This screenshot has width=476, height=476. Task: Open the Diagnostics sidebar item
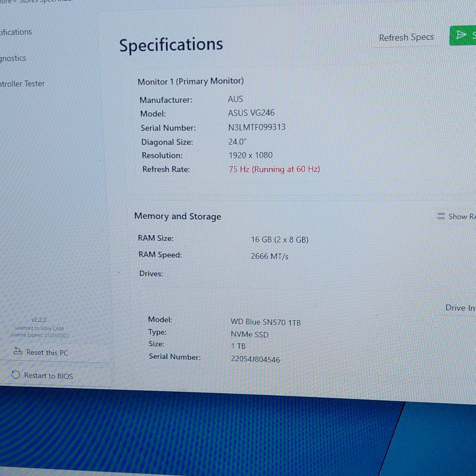point(13,58)
